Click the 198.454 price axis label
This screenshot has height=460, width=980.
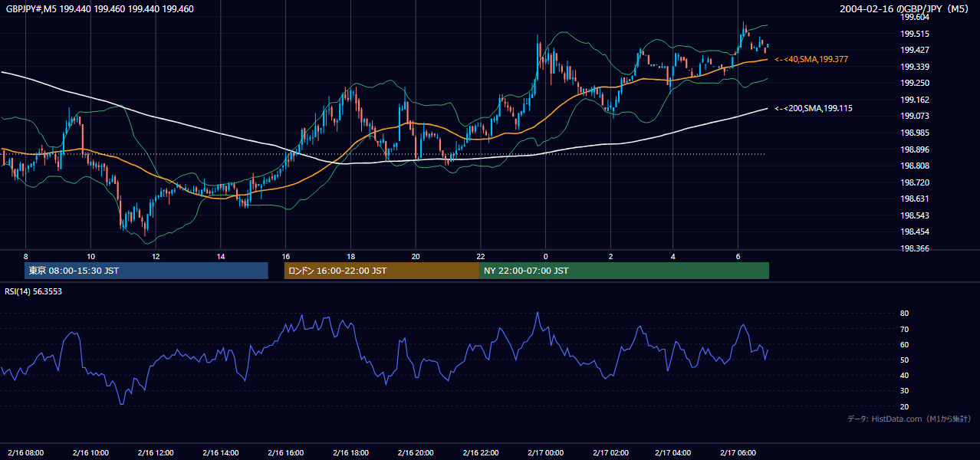click(x=914, y=232)
